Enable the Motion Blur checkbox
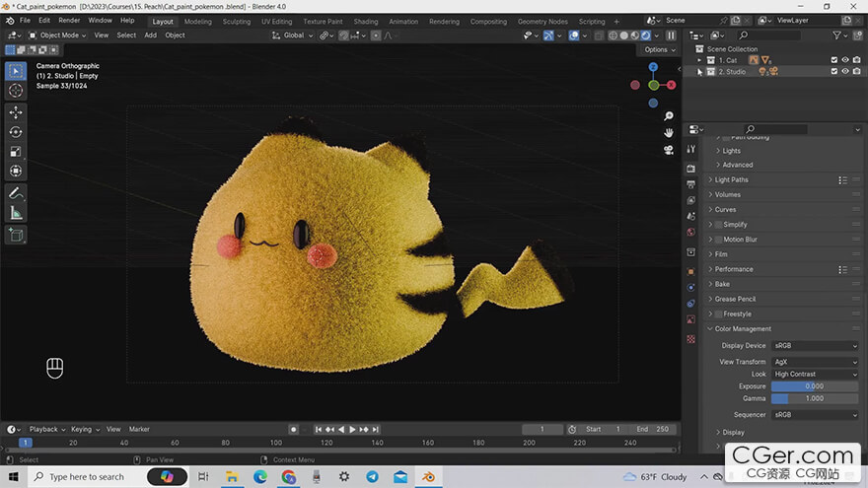The height and width of the screenshot is (488, 868). (718, 240)
